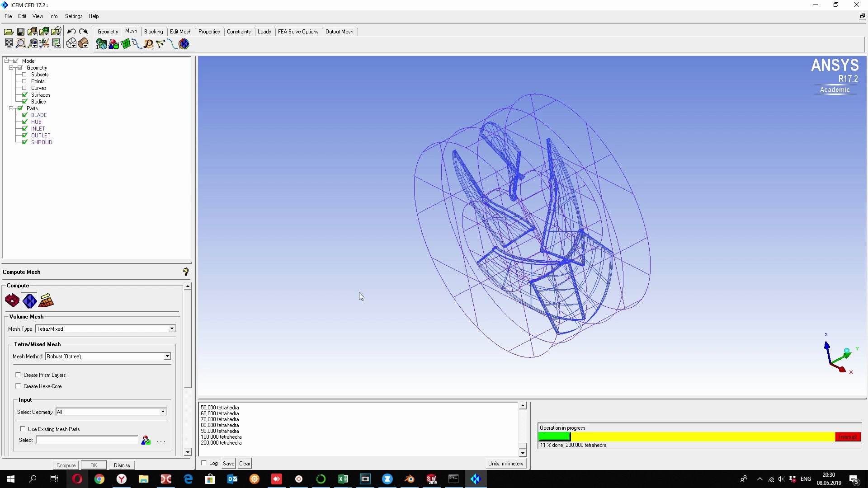Click the Compute Mesh toolbar icon
Screen dimensions: 868x488
click(184, 44)
